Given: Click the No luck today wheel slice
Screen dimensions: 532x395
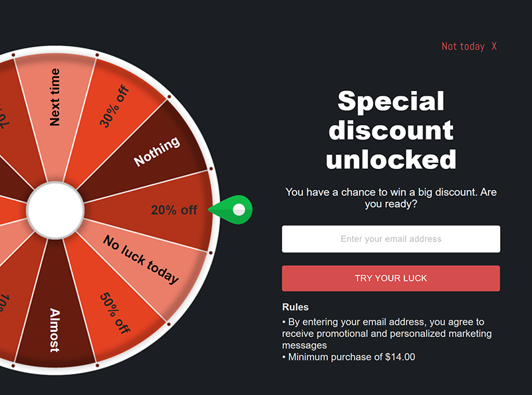Looking at the screenshot, I should (x=141, y=259).
